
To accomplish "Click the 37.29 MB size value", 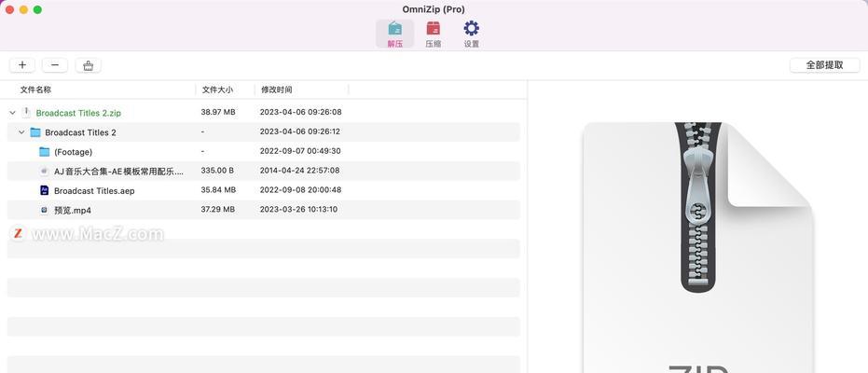I will point(218,209).
